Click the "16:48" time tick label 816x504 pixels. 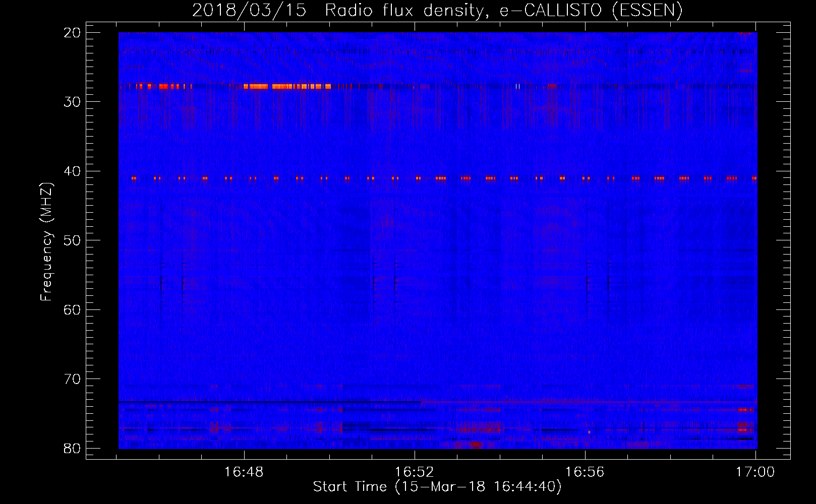click(x=244, y=472)
